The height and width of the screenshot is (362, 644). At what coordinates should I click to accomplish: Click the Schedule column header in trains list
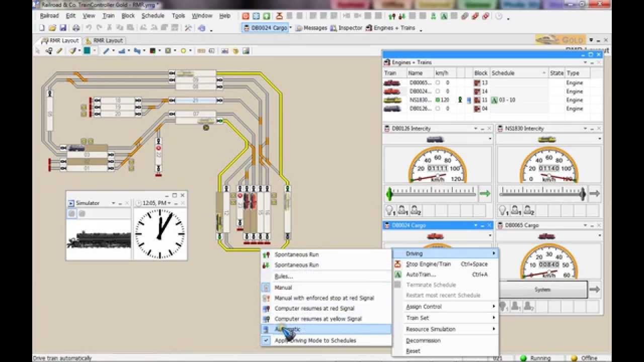point(519,73)
